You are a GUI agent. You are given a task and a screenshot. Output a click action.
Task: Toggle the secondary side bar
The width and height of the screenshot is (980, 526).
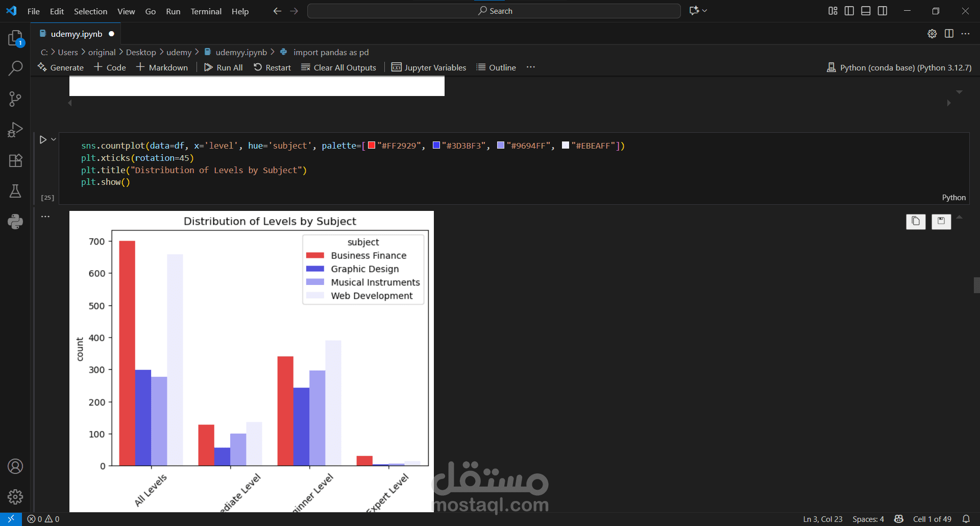pyautogui.click(x=883, y=11)
